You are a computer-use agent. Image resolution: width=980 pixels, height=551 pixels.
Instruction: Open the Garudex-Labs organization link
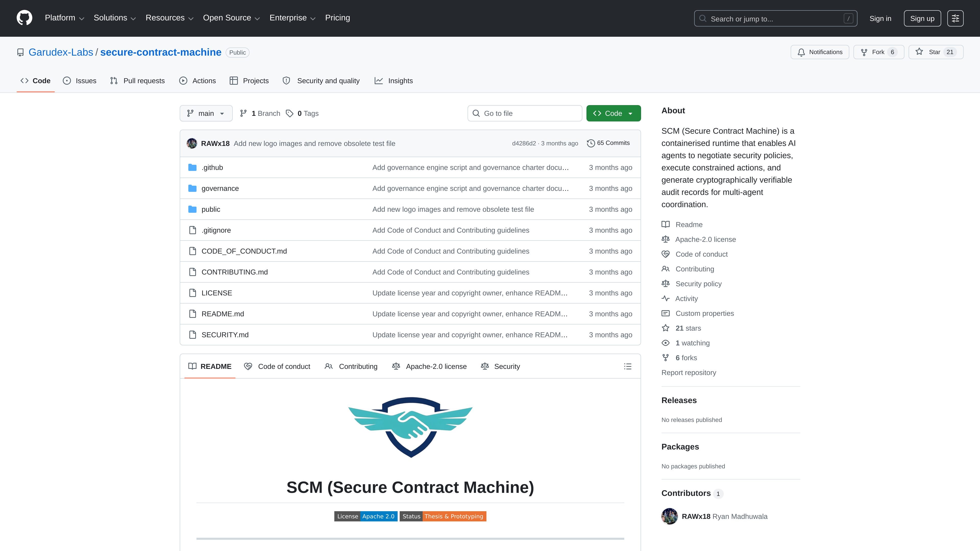click(x=61, y=52)
